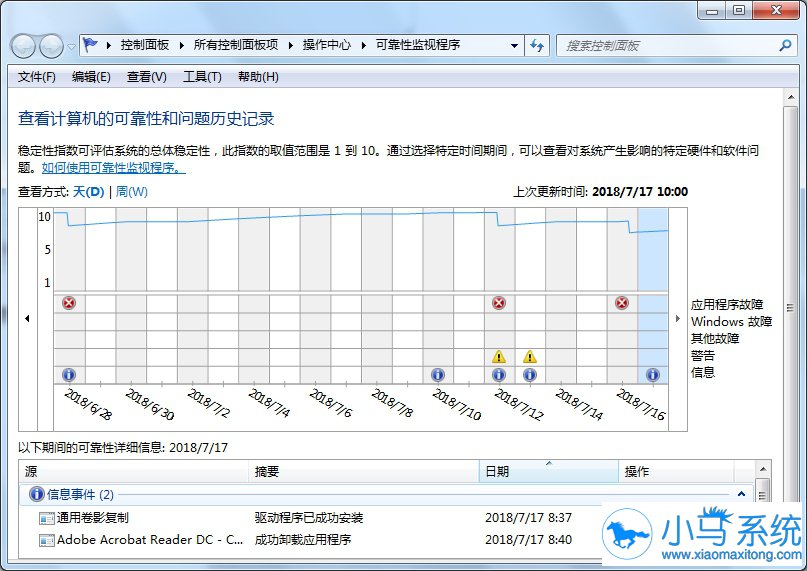Viewport: 807px width, 571px height.
Task: Click the search magnifier icon
Action: click(785, 45)
